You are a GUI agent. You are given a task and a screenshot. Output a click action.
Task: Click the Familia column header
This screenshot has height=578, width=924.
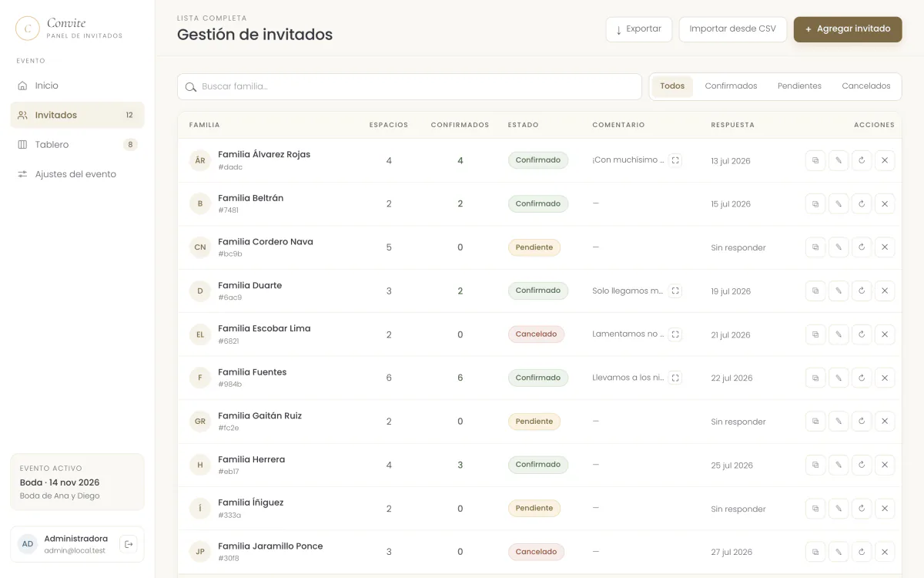[x=204, y=125]
